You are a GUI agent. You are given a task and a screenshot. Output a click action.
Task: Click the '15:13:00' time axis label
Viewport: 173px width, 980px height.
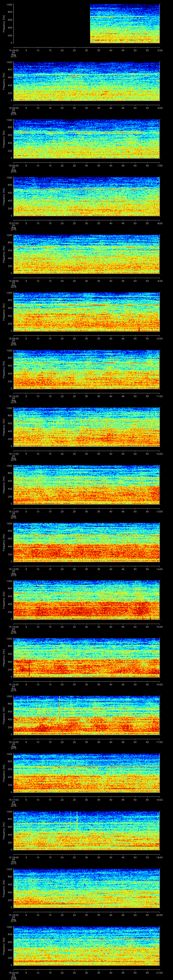click(13, 569)
